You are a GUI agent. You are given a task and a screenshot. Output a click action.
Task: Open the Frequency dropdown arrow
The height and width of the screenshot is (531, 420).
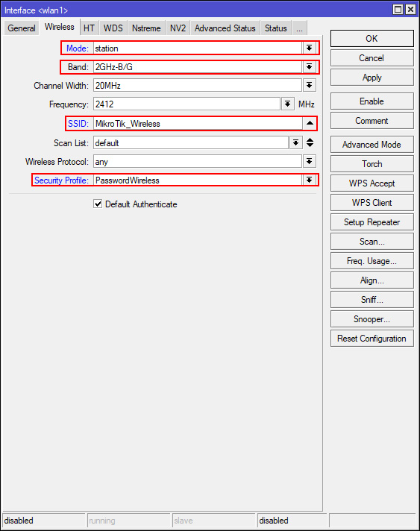[x=287, y=104]
